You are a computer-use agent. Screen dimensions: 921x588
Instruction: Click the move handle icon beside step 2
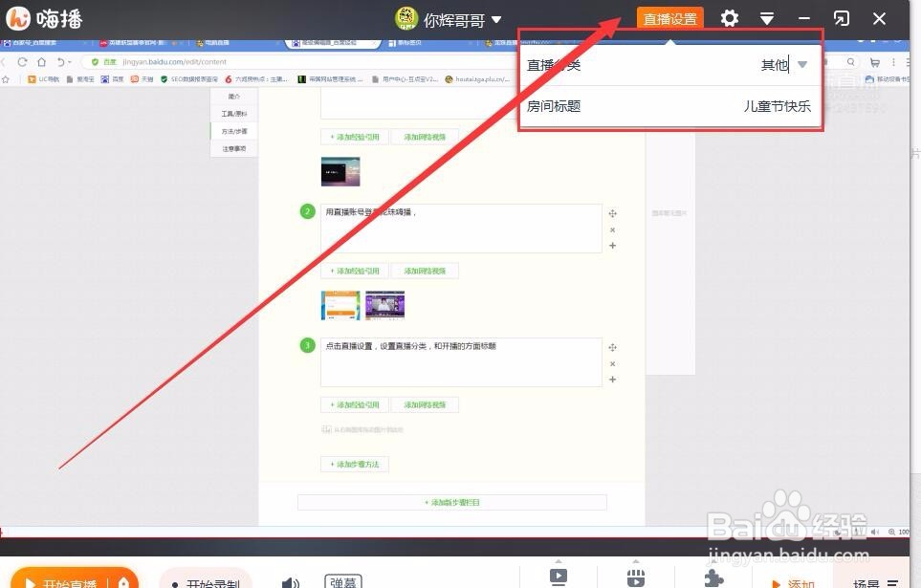(613, 213)
